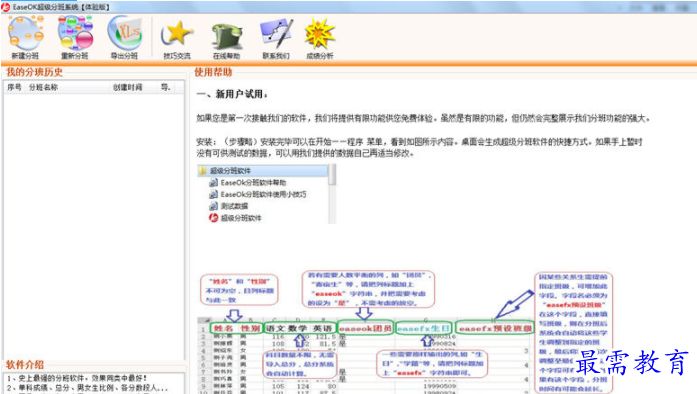Select the EaseOk分班软件帮助 entry
This screenshot has width=697, height=394.
click(248, 183)
